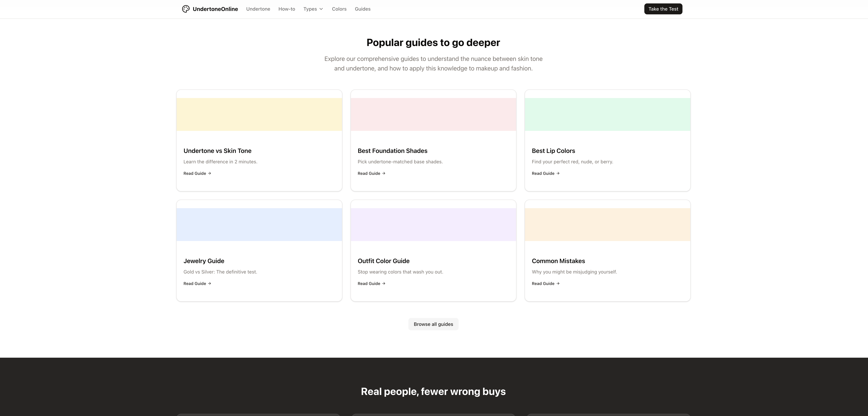Go to the How-to nav page
The width and height of the screenshot is (868, 416).
[x=286, y=9]
